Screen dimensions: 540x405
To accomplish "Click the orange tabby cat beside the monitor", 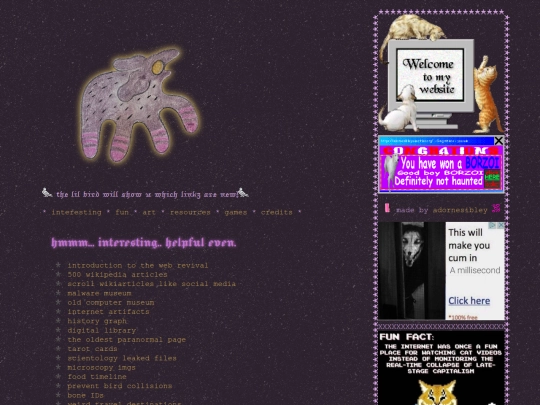I will (488, 95).
